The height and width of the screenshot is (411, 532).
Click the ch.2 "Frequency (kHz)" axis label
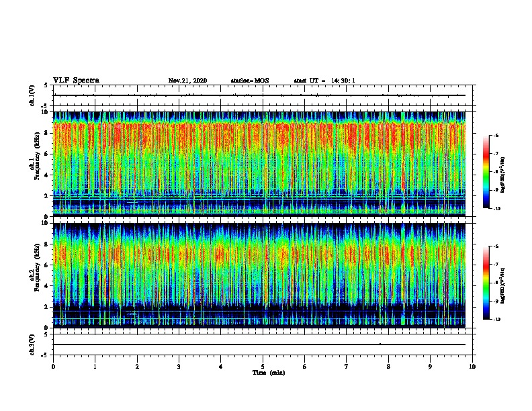(x=37, y=267)
